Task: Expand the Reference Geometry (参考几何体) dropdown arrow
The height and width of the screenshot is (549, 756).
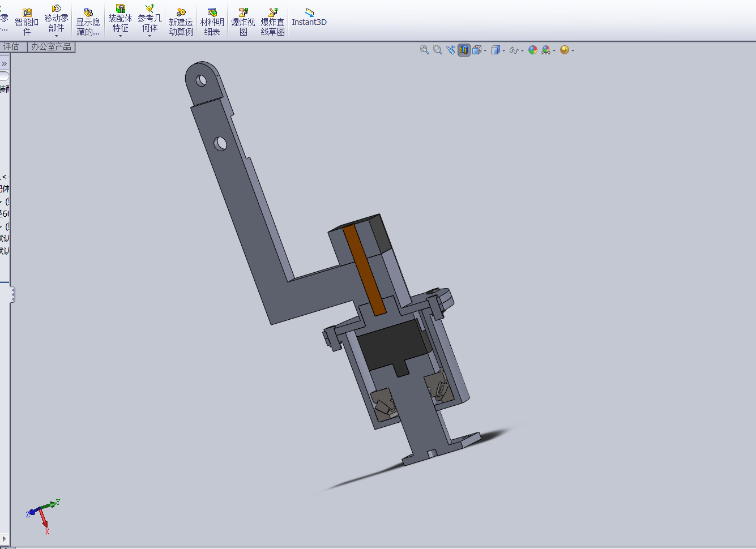Action: pos(150,36)
